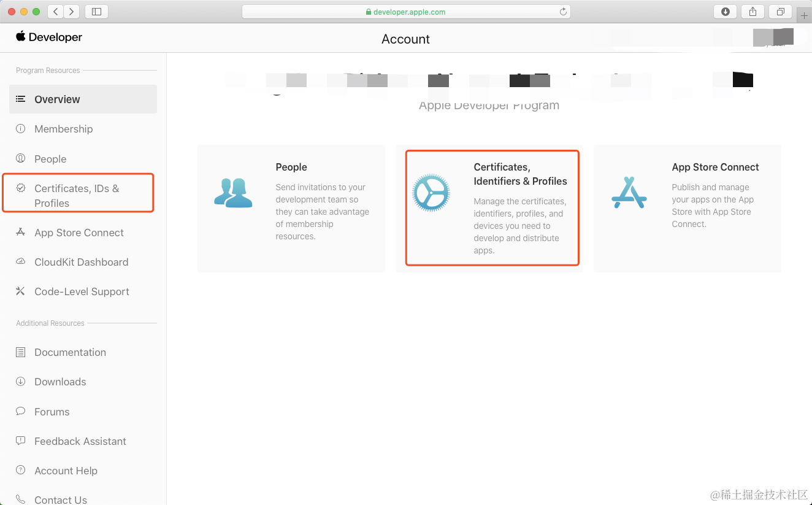Viewport: 812px width, 505px height.
Task: Toggle the Safari sidebar button
Action: (96, 12)
